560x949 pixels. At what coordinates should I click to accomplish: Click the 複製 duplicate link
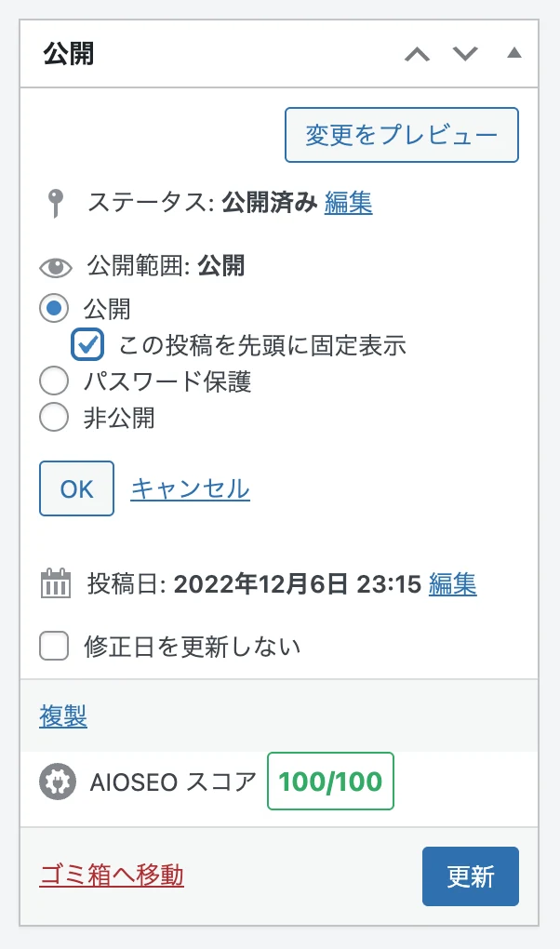[x=63, y=715]
